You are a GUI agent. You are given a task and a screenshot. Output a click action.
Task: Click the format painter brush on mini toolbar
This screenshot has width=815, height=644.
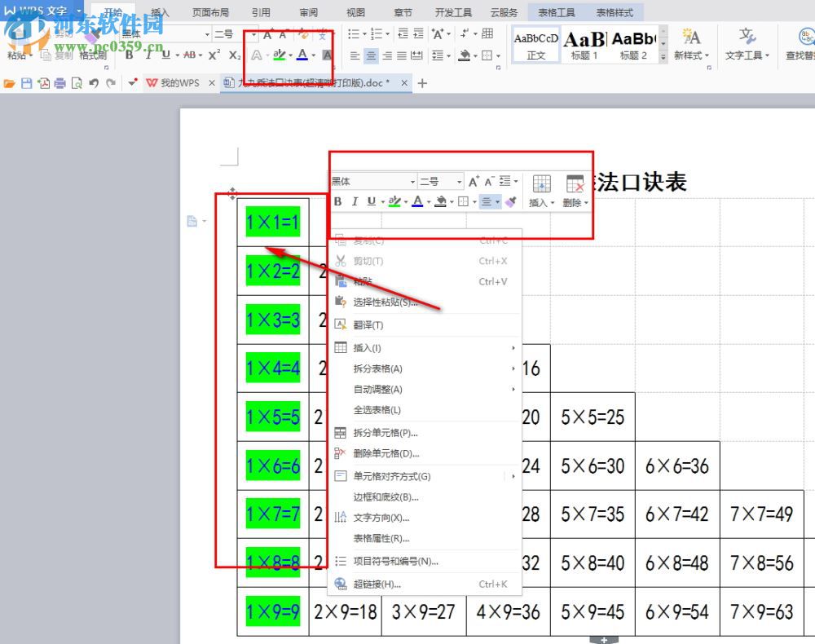(x=510, y=201)
